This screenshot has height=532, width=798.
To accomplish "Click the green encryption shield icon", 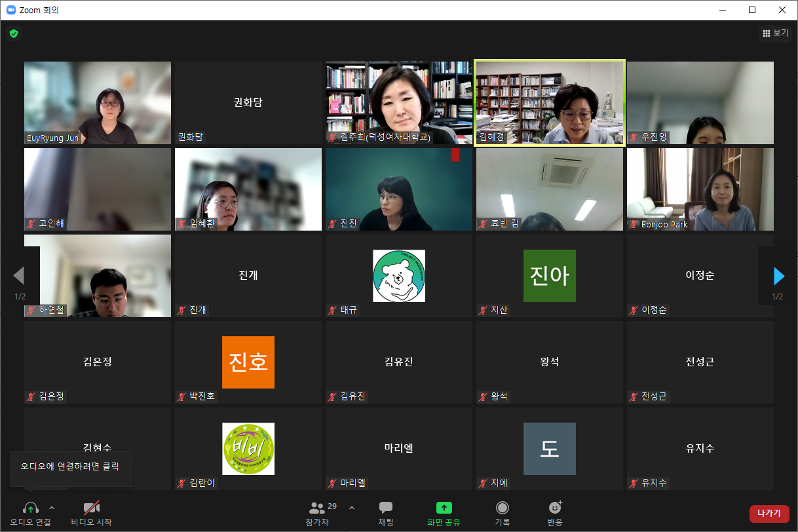I will tap(14, 33).
